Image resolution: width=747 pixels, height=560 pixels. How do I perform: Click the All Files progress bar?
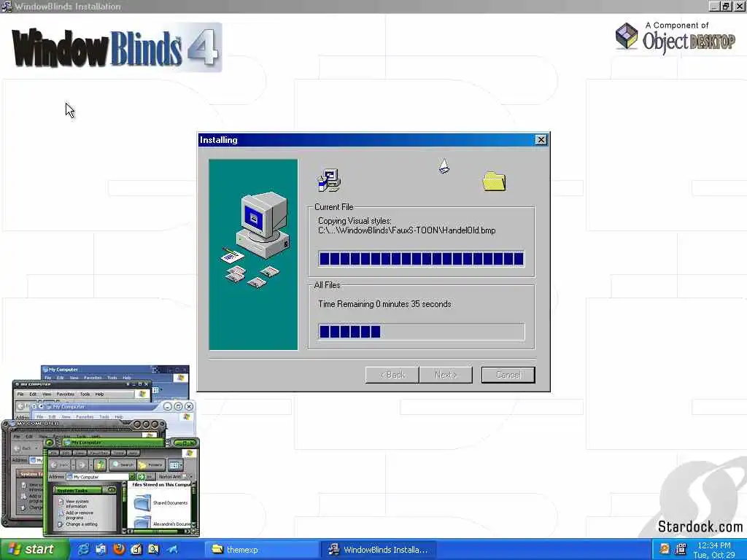pos(422,332)
